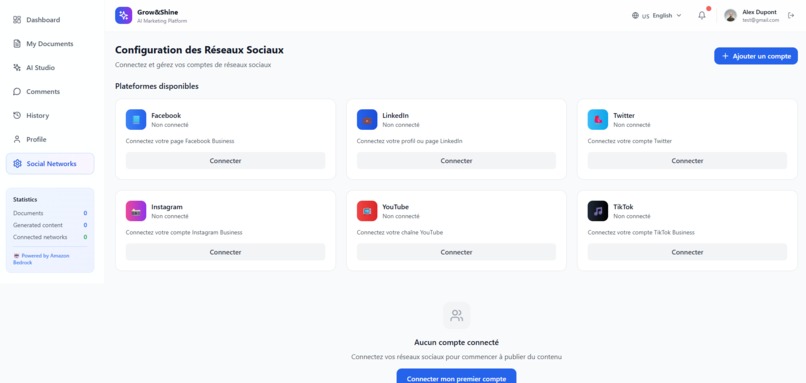Viewport: 806px width, 383px height.
Task: Connect the TikTok account
Action: tap(687, 252)
